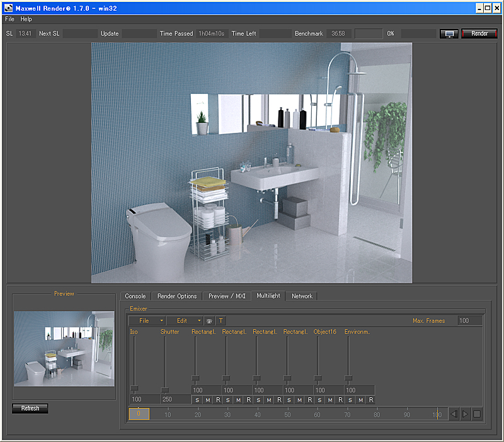
Task: Mute the first Rectangl. emitter with M
Action: tap(207, 400)
